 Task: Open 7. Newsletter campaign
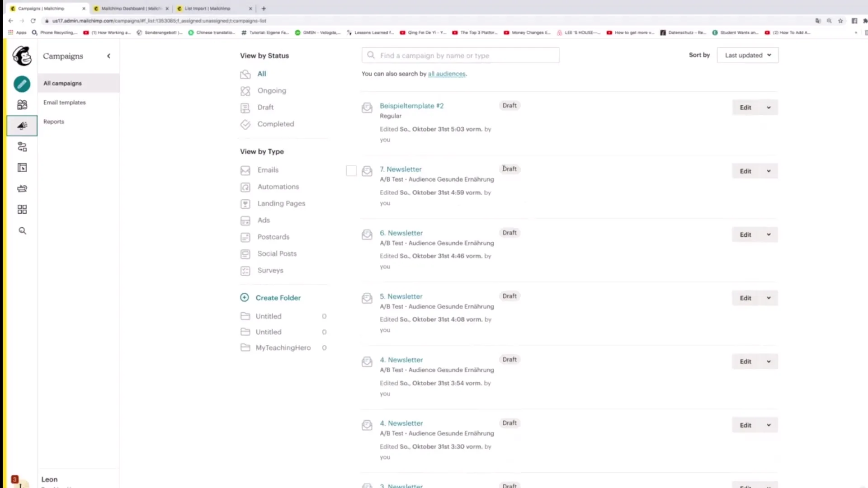tap(401, 169)
